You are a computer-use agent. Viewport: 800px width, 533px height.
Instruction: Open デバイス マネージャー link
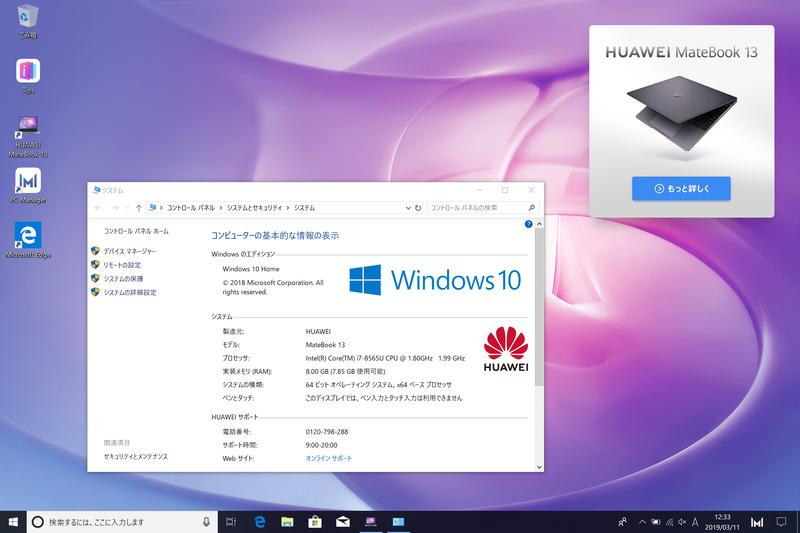tap(130, 251)
